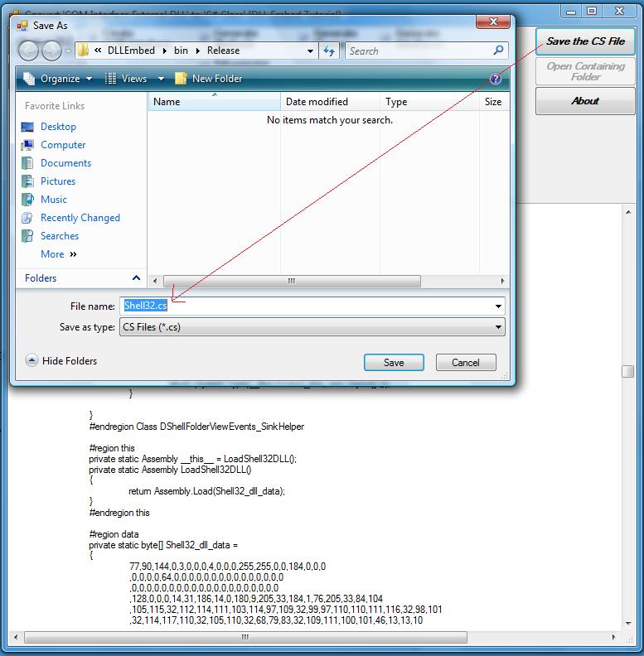
Task: Maximize the main application window
Action: [x=592, y=11]
